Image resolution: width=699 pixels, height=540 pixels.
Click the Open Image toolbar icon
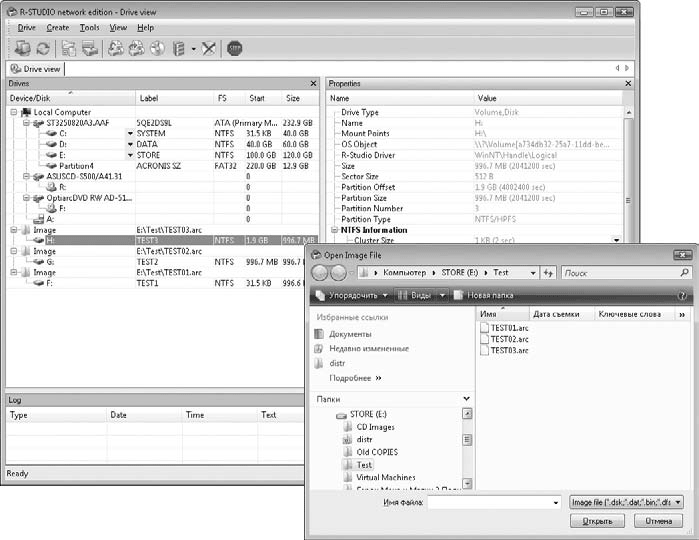pyautogui.click(x=136, y=48)
